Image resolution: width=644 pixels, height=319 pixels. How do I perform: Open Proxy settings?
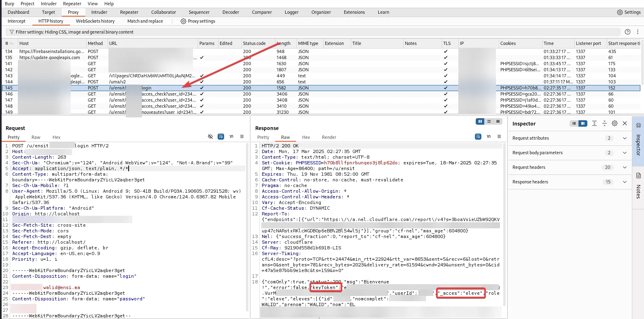click(x=197, y=21)
